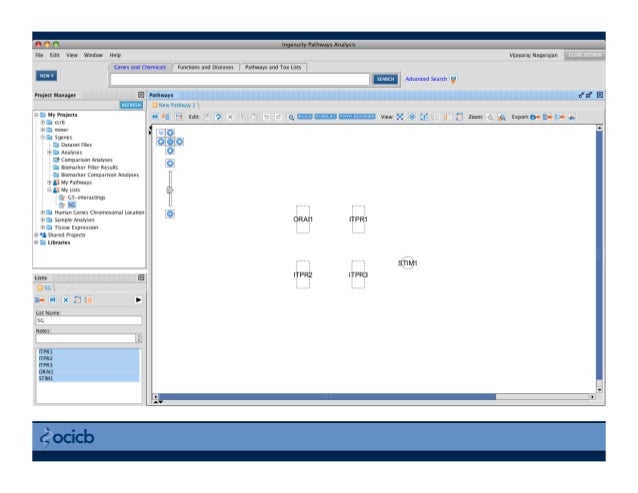Select the Genes and Chemicals tab
Viewport: 638px width, 493px height.
140,67
